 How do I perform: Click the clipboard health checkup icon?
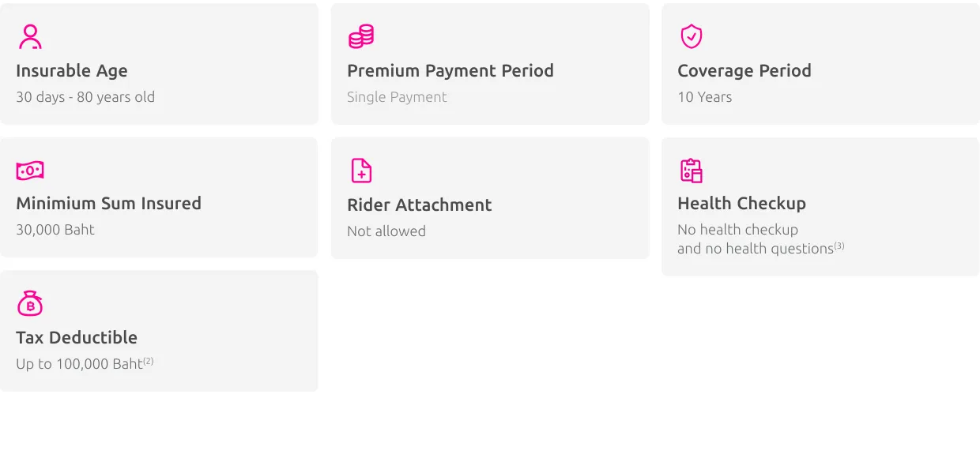pos(692,171)
